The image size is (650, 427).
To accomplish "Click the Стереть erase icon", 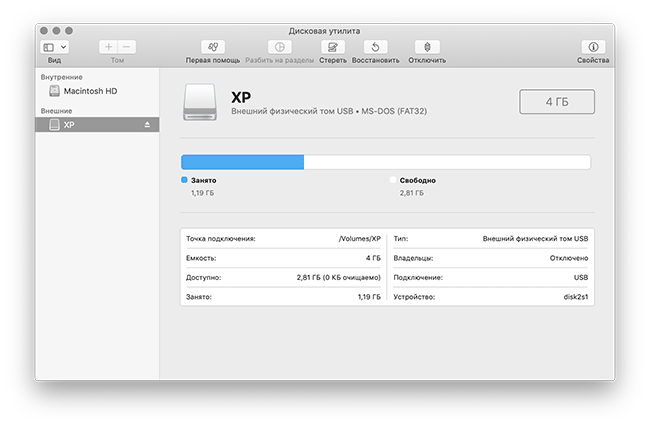I will (x=333, y=47).
